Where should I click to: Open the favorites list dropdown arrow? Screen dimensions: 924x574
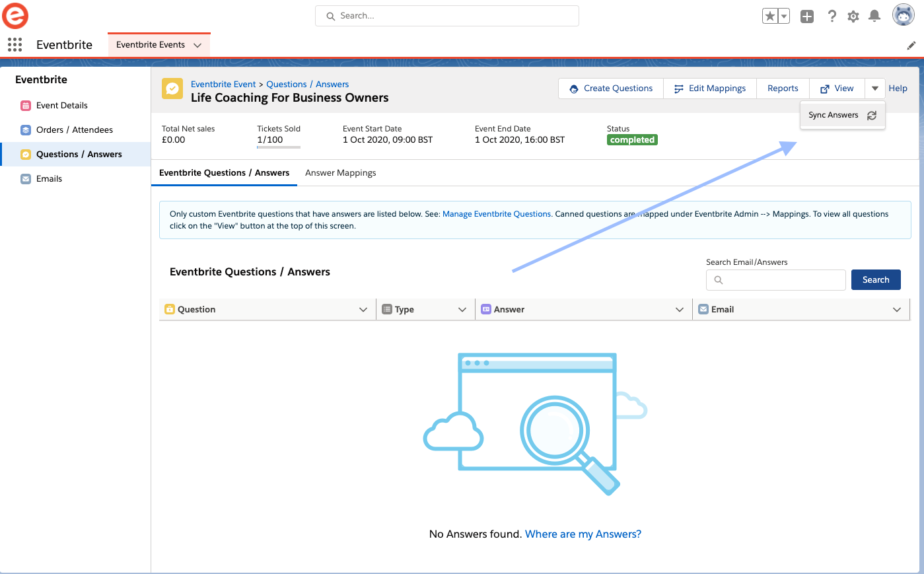(x=784, y=16)
